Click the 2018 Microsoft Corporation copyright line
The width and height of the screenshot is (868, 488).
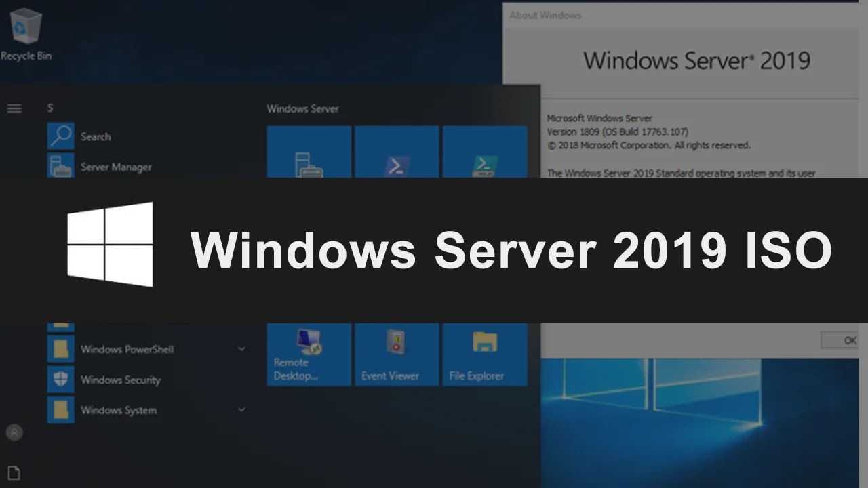tap(649, 145)
